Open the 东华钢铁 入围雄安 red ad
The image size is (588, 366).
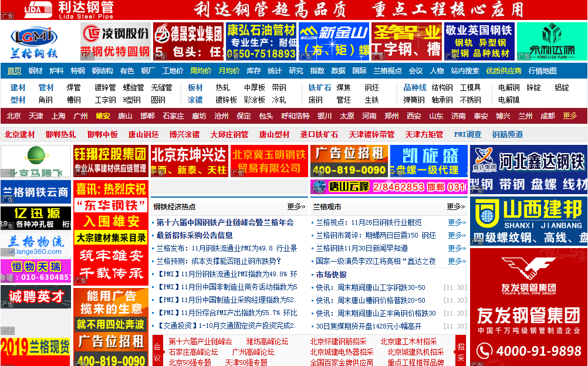pyautogui.click(x=111, y=232)
